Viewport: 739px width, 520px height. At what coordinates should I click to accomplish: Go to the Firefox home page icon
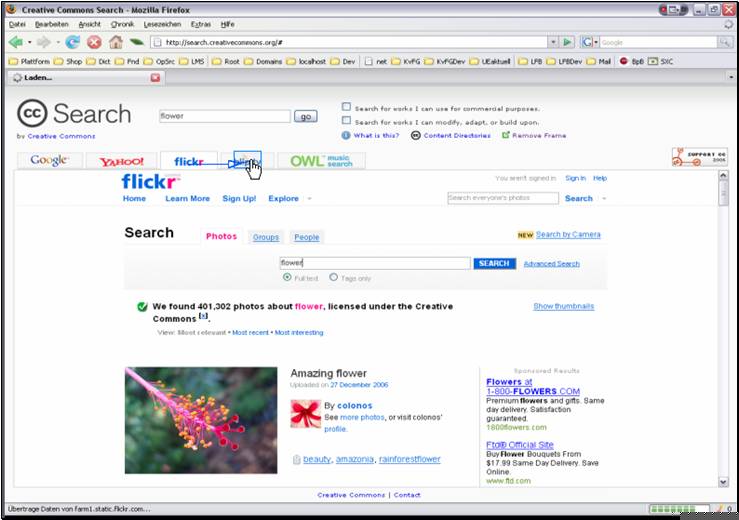116,42
